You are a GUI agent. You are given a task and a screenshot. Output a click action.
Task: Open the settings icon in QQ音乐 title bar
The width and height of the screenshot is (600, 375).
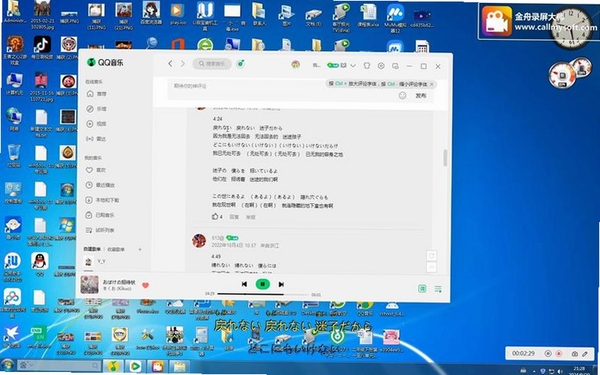(x=381, y=66)
